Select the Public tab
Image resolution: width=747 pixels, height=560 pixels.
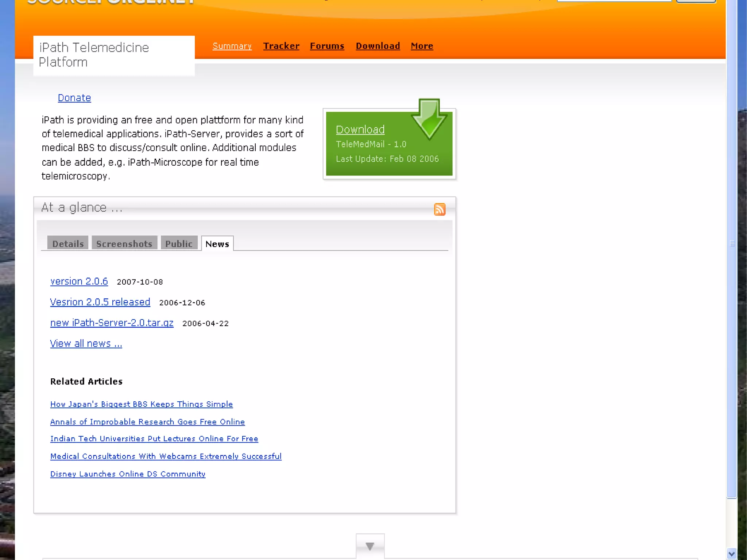point(179,244)
